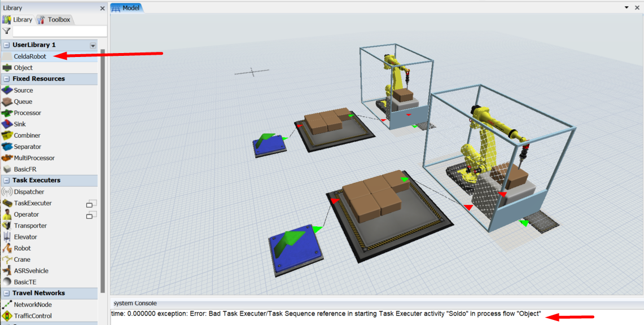Select the Operator object
This screenshot has height=325, width=644.
[26, 214]
